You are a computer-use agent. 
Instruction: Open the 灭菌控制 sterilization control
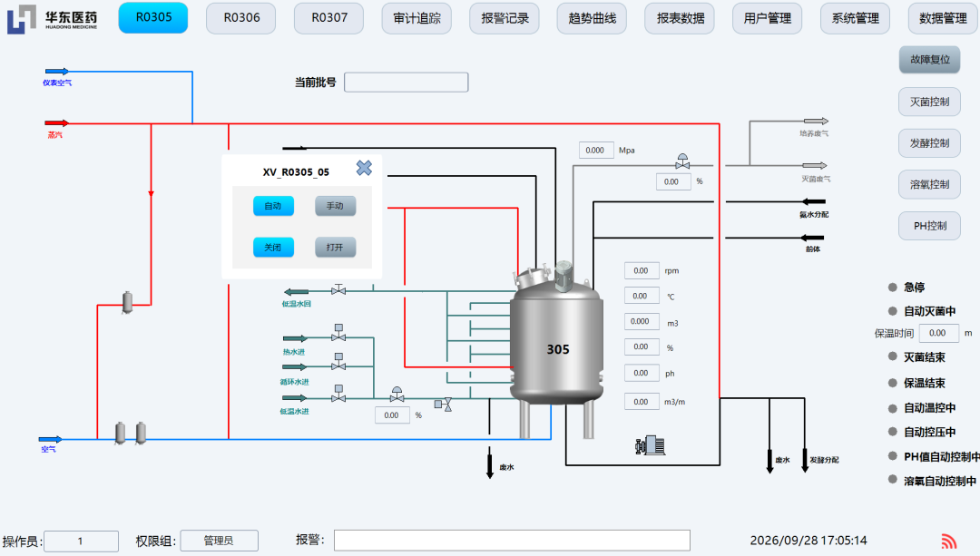click(x=929, y=102)
